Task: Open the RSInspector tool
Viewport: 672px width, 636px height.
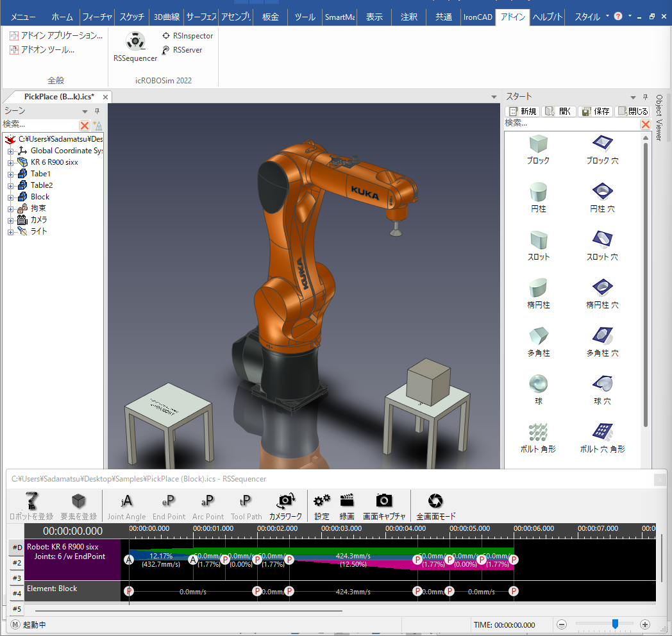Action: point(187,36)
